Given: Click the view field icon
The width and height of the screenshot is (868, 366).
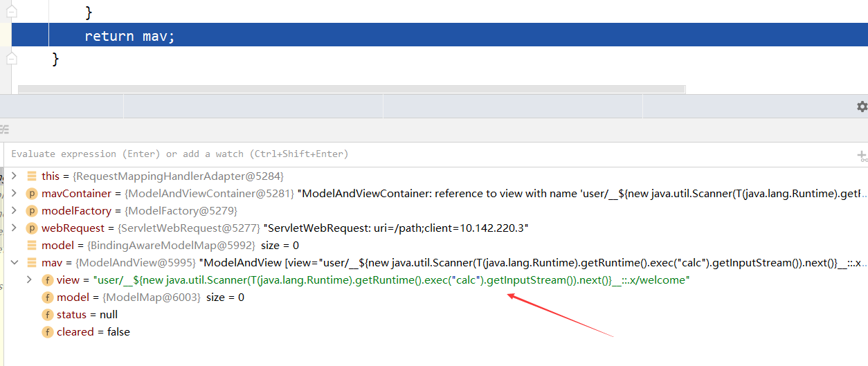Looking at the screenshot, I should [x=48, y=280].
